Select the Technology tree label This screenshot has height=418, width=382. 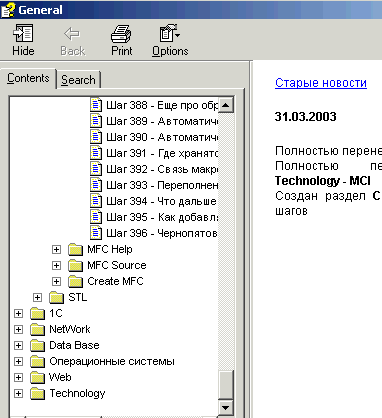(77, 393)
